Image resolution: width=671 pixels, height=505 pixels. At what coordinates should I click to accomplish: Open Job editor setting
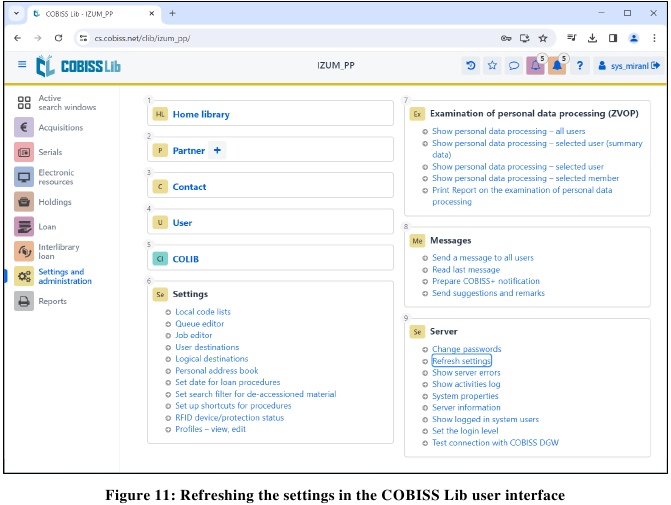pyautogui.click(x=193, y=335)
